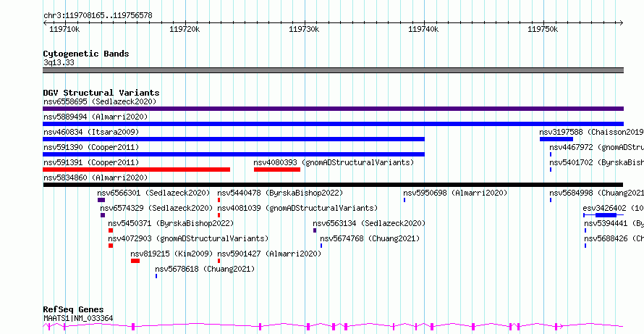Click the nsv6574329 (Sedlazeck2020) label
644x334 pixels.
click(156, 208)
